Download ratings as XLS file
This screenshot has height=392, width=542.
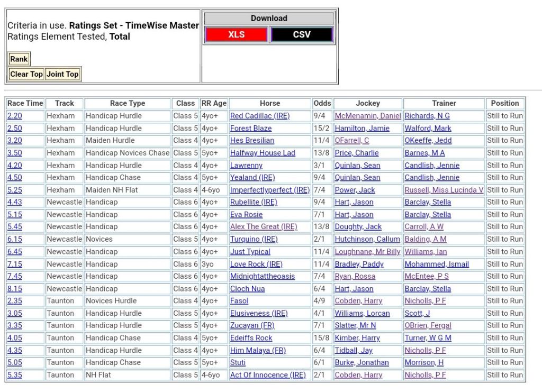coord(236,35)
